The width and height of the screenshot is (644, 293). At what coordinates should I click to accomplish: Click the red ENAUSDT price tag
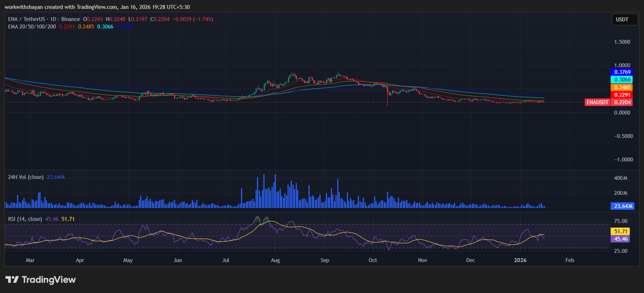coord(597,102)
